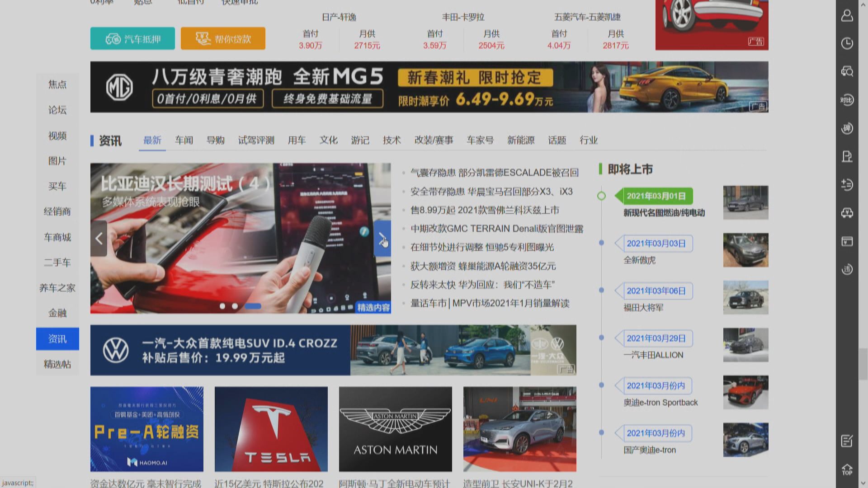This screenshot has height=488, width=868.
Task: Click the 汽车抵押 button
Action: pos(132,38)
